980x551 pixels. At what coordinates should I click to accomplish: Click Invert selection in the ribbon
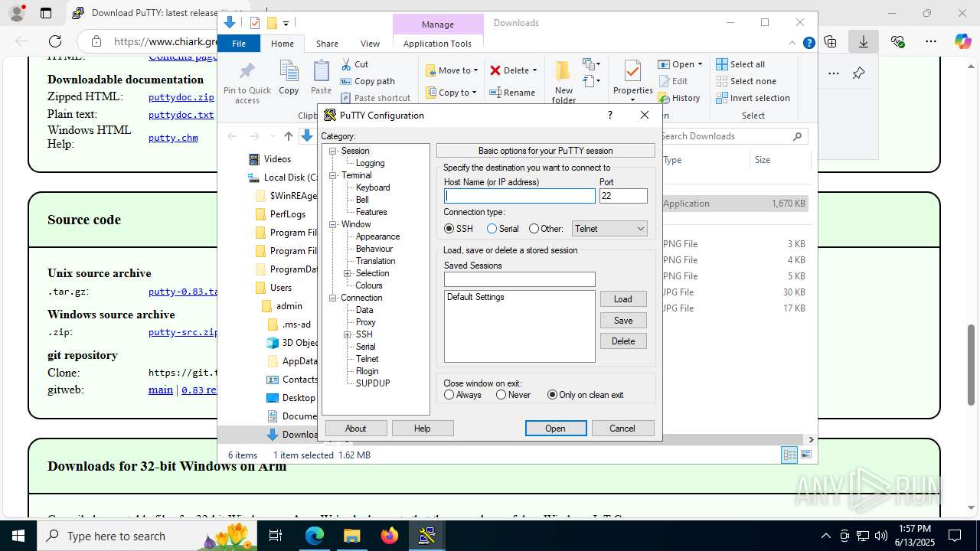pyautogui.click(x=753, y=98)
